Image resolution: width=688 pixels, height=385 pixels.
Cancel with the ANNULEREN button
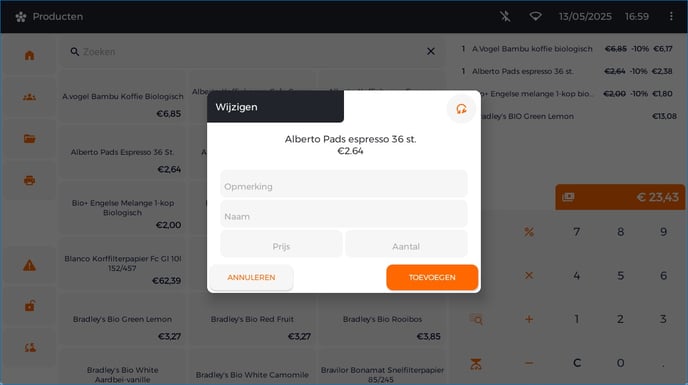[251, 277]
